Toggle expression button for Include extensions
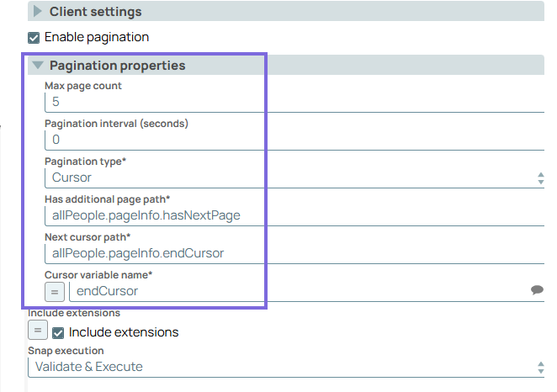This screenshot has height=392, width=557. tap(37, 331)
